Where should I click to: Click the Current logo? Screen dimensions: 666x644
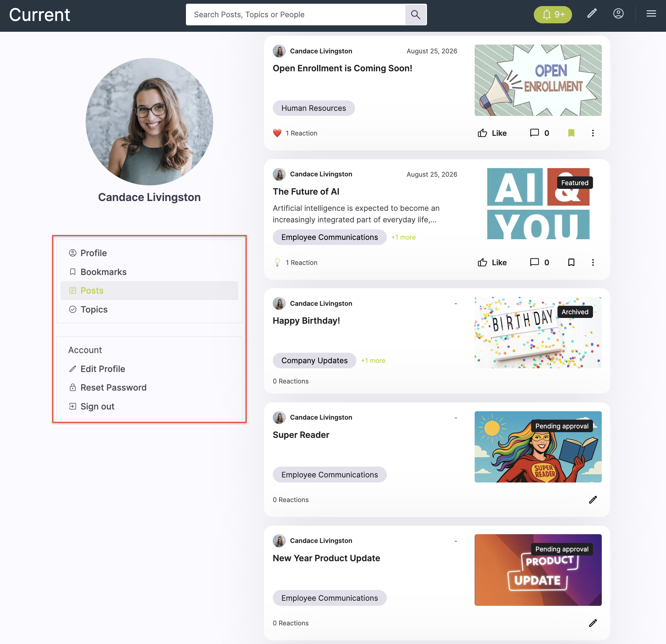coord(40,15)
